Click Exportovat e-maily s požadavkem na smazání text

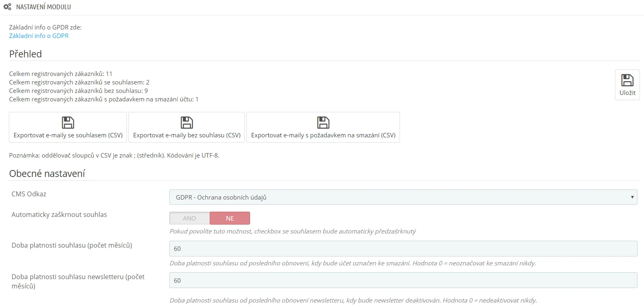point(323,135)
